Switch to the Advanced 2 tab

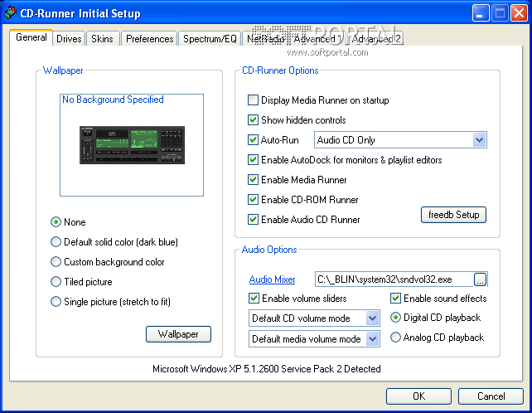376,39
